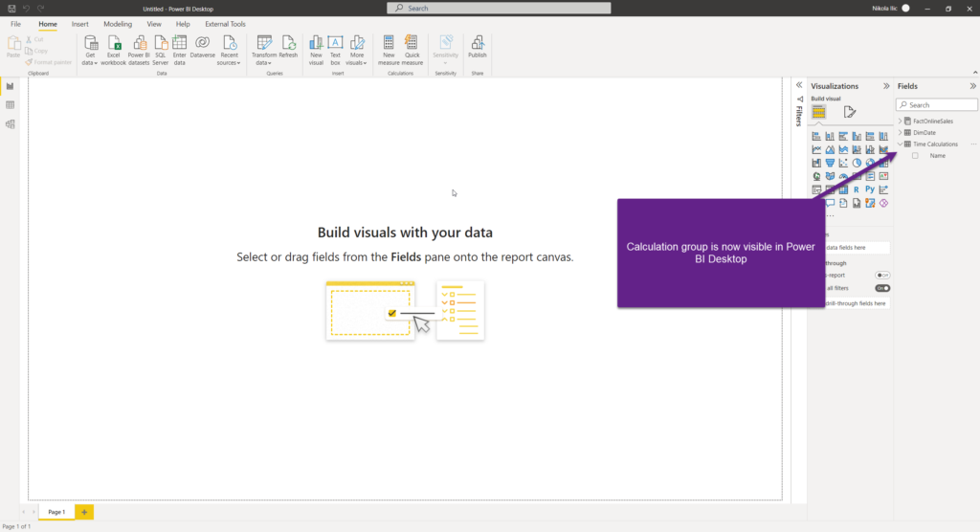Collapse the Time Calculations table

[x=901, y=144]
